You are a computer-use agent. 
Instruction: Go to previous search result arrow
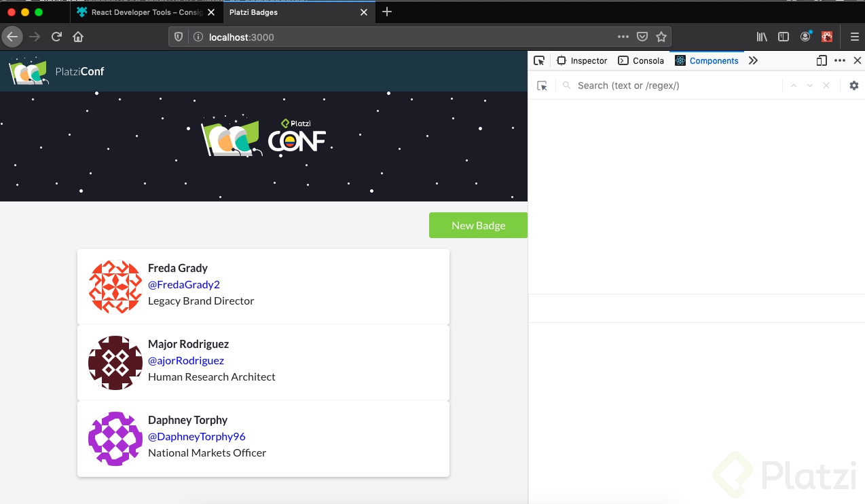click(x=792, y=85)
